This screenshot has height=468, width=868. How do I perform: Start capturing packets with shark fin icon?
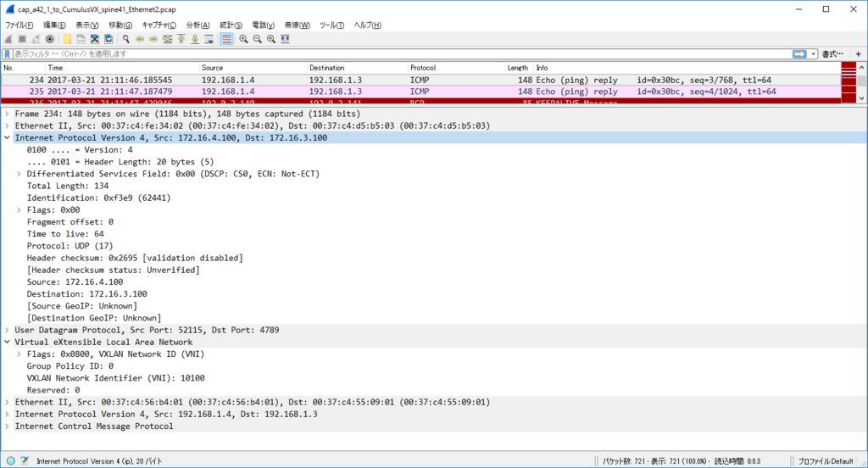(8, 39)
